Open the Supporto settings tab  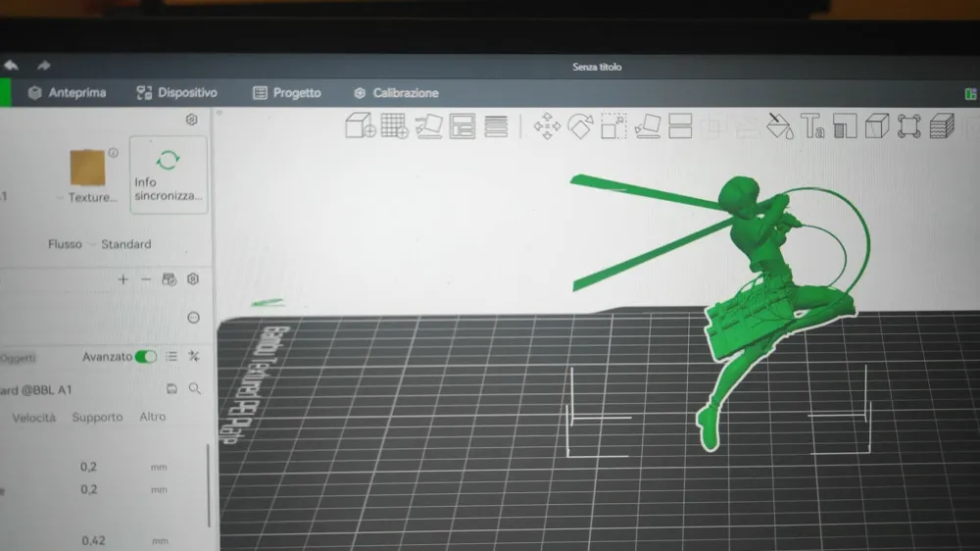tap(97, 417)
